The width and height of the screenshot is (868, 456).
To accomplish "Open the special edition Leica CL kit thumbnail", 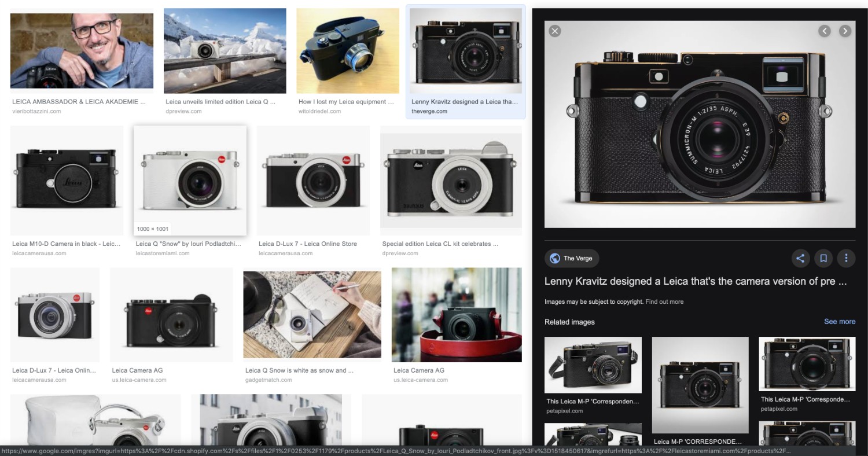I will 451,180.
